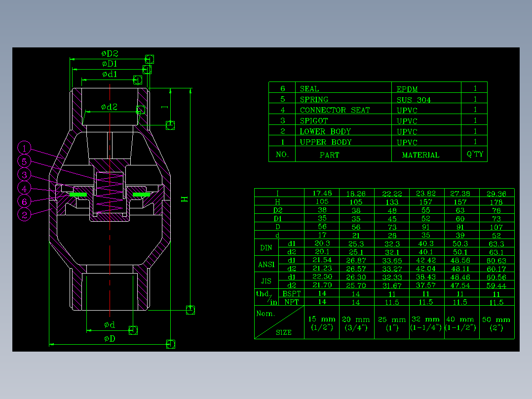Select the LOWER BODY part name
The width and height of the screenshot is (532, 399).
[325, 131]
